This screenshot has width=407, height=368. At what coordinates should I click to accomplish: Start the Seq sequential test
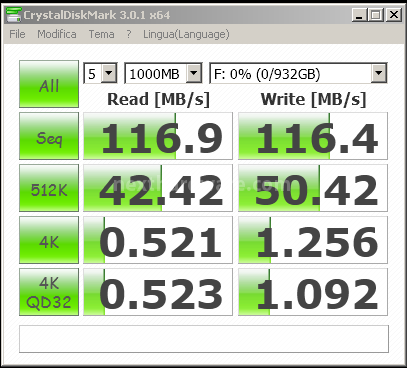click(x=49, y=136)
